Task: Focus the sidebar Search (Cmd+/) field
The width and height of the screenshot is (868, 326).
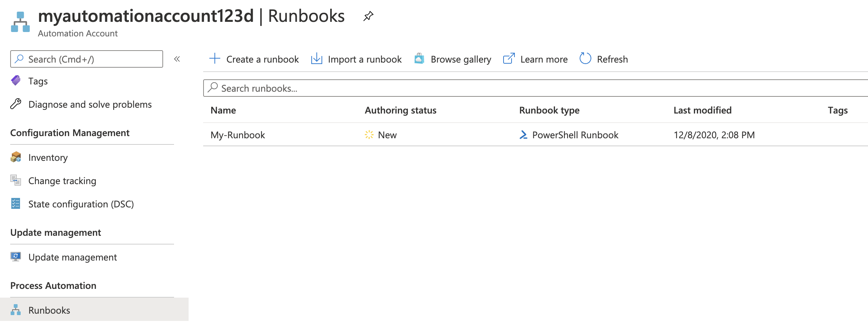Action: click(x=87, y=59)
